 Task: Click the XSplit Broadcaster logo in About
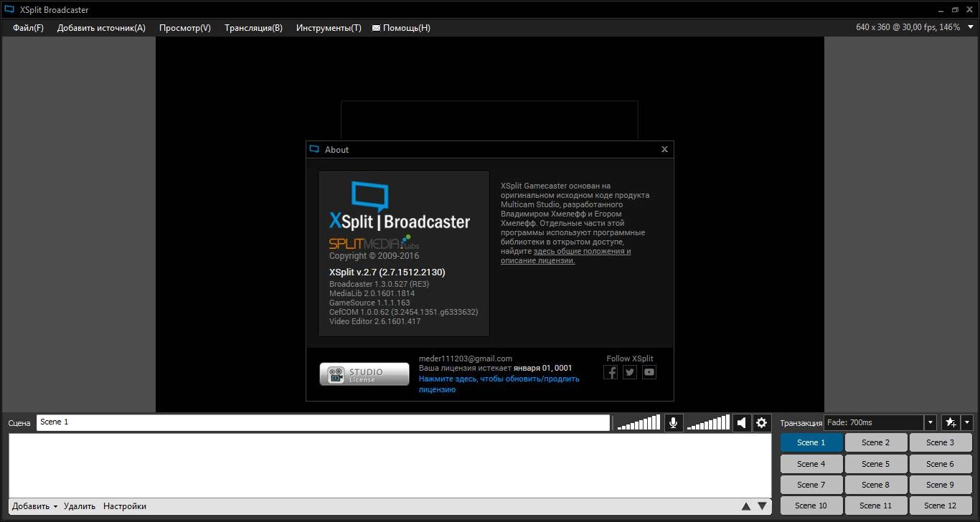click(x=400, y=207)
